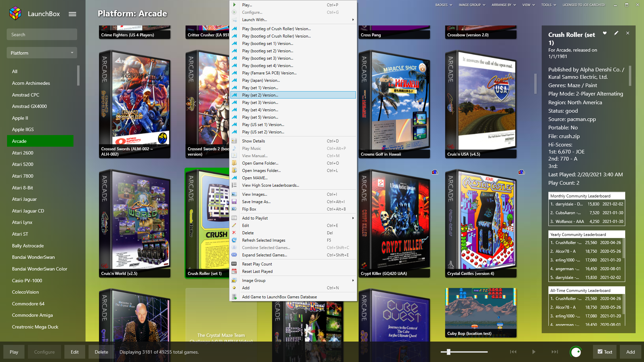
Task: Click the Save Image As floppy icon
Action: coord(234,202)
